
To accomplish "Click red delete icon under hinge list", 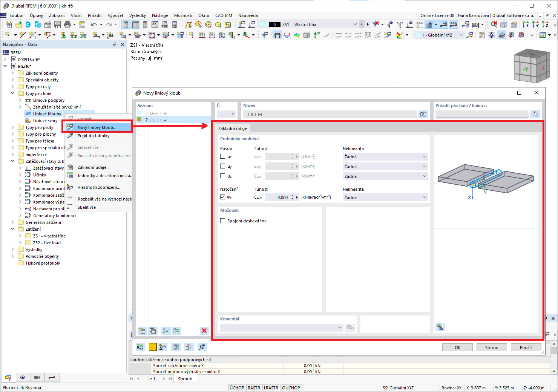I will (204, 331).
